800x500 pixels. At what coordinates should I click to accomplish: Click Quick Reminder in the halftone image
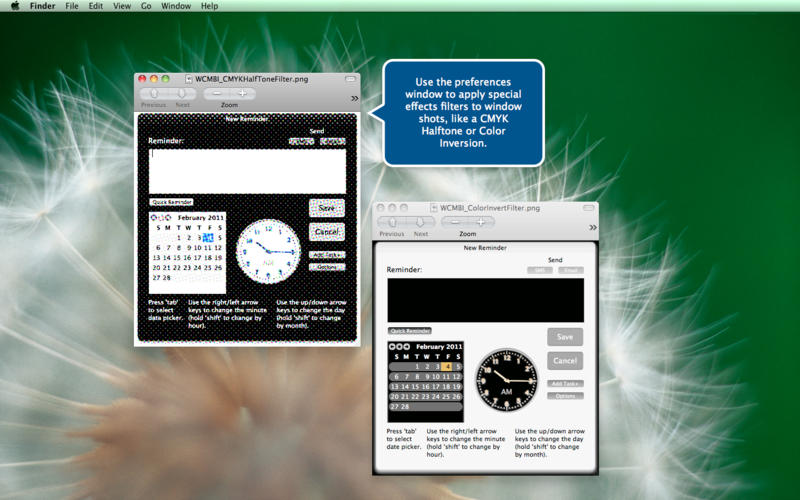(x=171, y=202)
